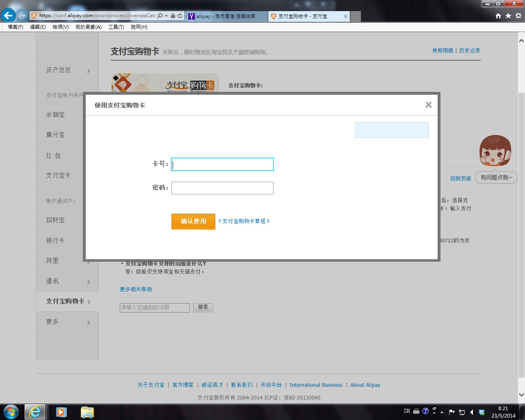This screenshot has width=525, height=420.
Task: Show hidden tray icons with the up arrow
Action: point(442,412)
